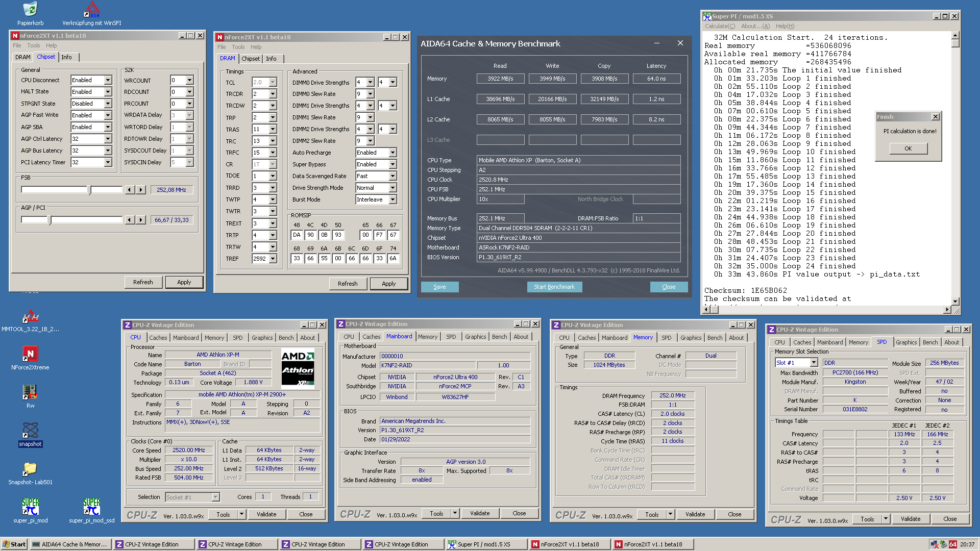This screenshot has height=551, width=980.
Task: Click the Super PI horizontal scrollbar right arrow
Action: pyautogui.click(x=947, y=309)
